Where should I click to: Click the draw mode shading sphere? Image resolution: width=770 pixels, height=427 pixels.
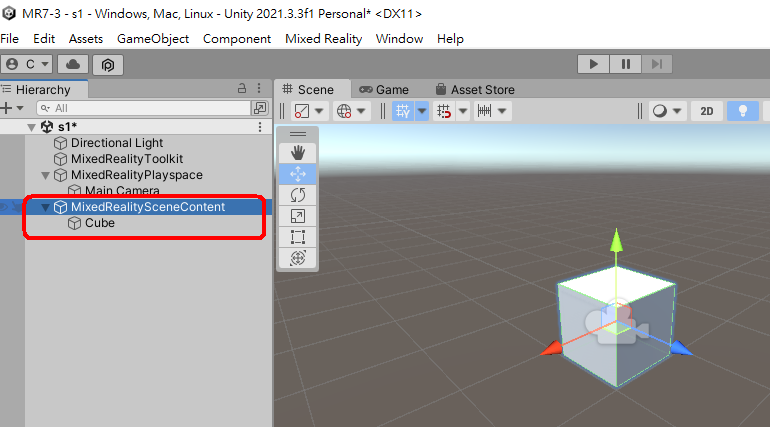(660, 111)
